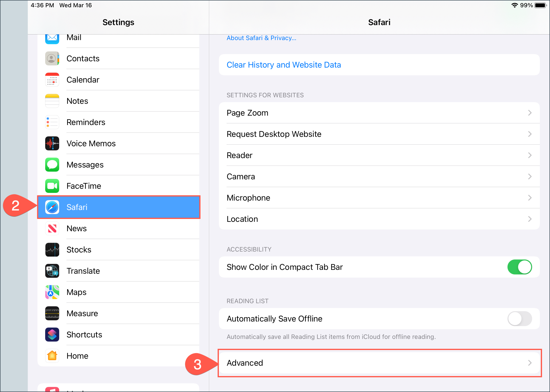Tap the Wi-Fi status icon
The width and height of the screenshot is (550, 392).
514,5
